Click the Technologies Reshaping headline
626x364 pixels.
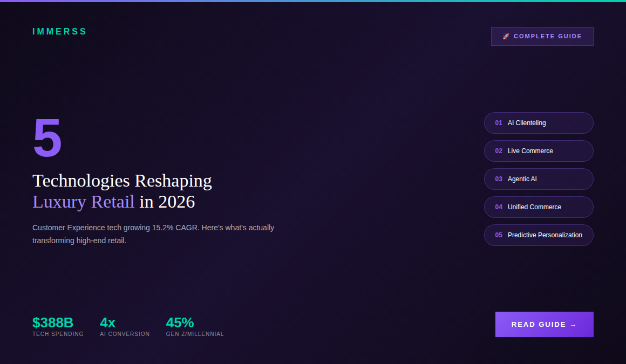(x=122, y=181)
